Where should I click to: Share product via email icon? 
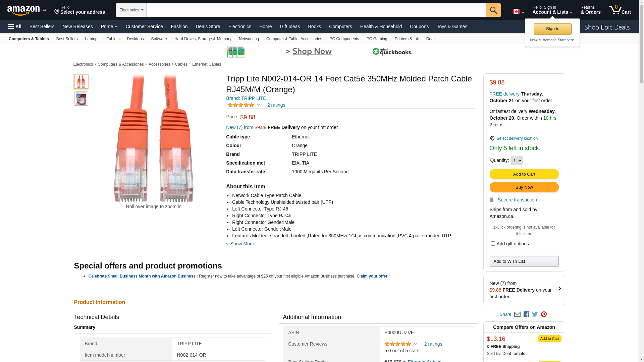pos(517,314)
